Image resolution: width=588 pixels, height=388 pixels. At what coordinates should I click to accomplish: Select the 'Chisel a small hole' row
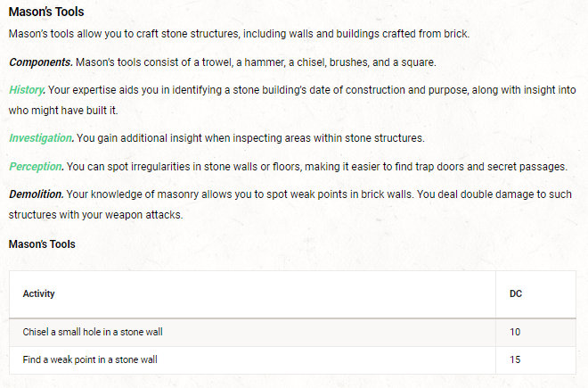pyautogui.click(x=93, y=333)
